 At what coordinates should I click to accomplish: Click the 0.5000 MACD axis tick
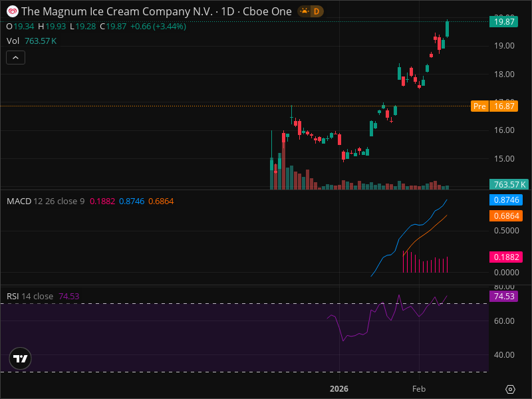507,231
